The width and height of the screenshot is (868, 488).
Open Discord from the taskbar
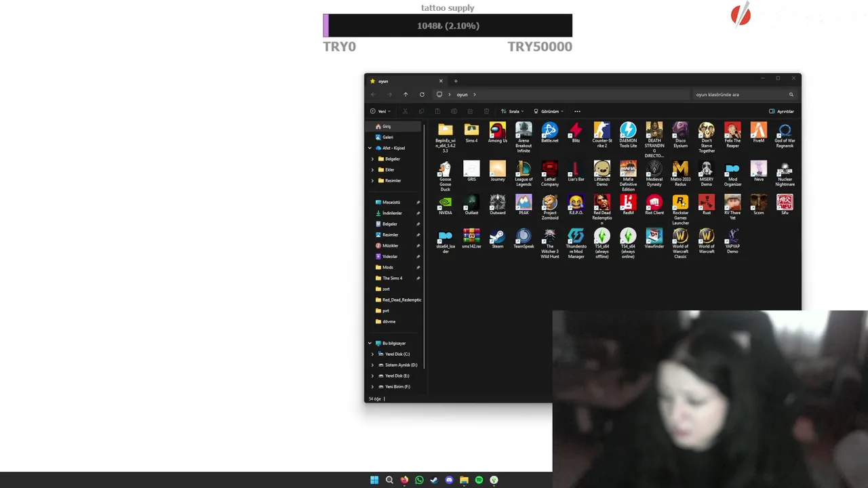(x=449, y=480)
